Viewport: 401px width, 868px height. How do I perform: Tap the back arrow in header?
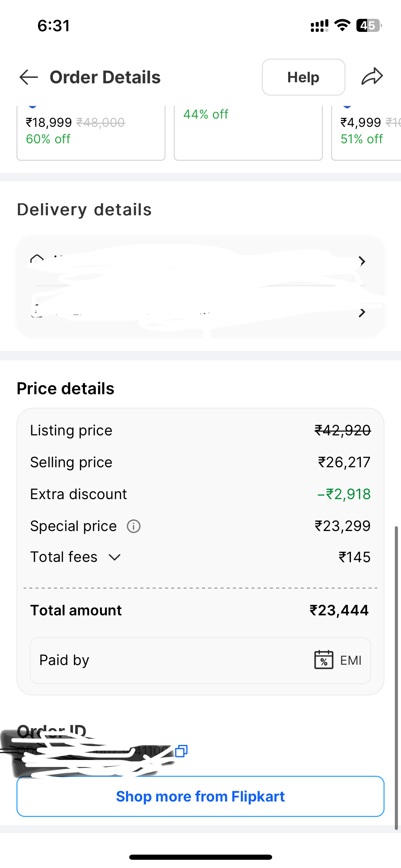point(29,77)
